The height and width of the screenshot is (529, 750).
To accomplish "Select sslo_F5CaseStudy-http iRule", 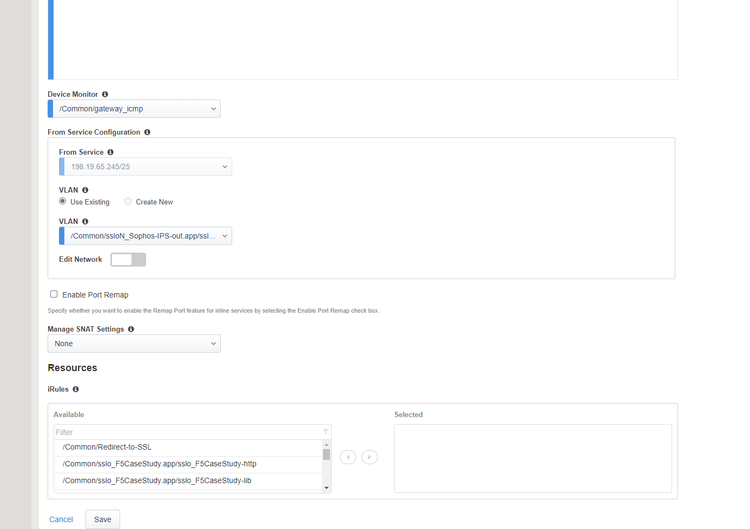I will [x=188, y=464].
